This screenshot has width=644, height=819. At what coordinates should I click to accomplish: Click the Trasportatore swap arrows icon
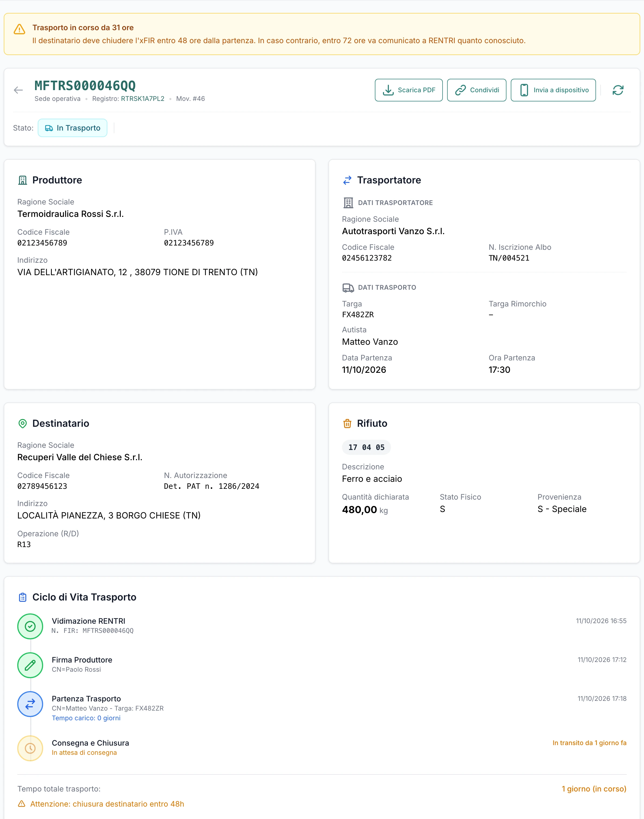347,180
